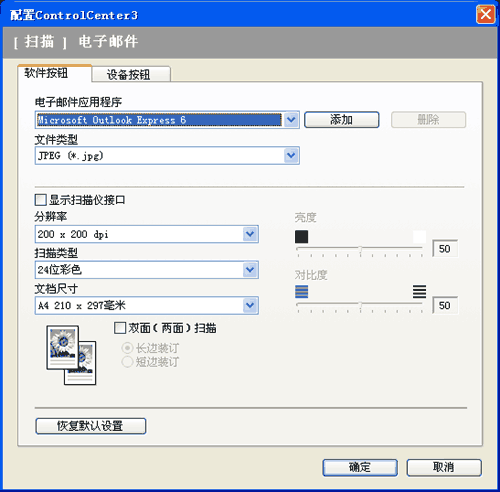The height and width of the screenshot is (492, 500).
Task: Enable the 显示扫描仪接口 checkbox
Action: point(40,200)
